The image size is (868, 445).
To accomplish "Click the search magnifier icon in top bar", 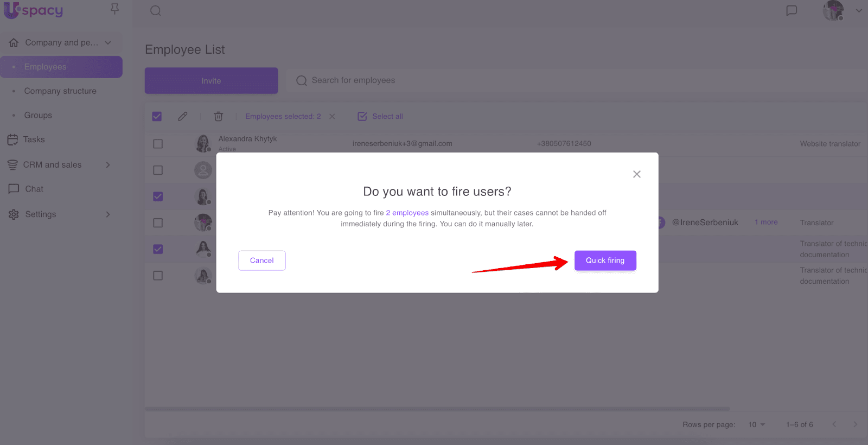I will click(156, 11).
